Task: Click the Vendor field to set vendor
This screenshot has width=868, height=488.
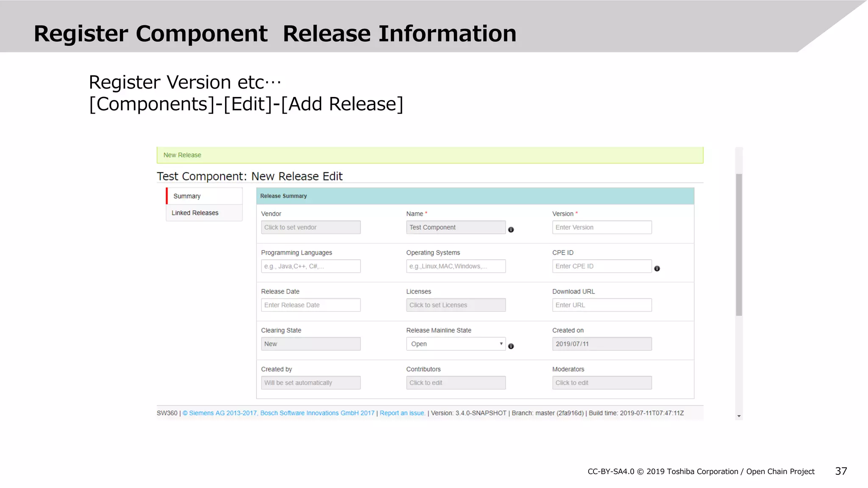Action: tap(311, 227)
